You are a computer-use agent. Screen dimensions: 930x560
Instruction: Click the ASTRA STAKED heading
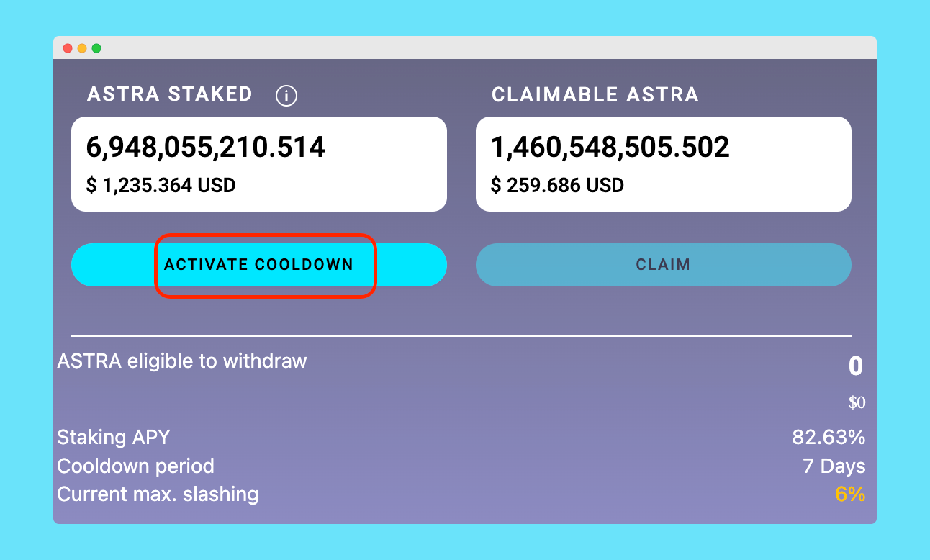pyautogui.click(x=170, y=94)
